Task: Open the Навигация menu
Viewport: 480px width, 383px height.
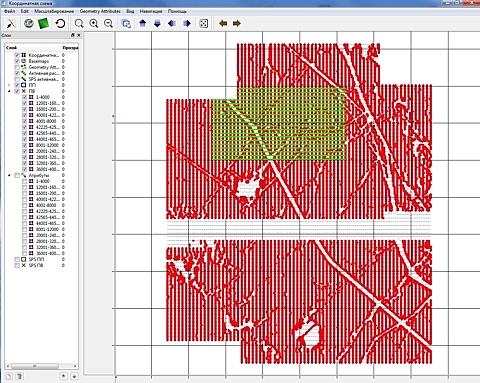Action: 151,11
